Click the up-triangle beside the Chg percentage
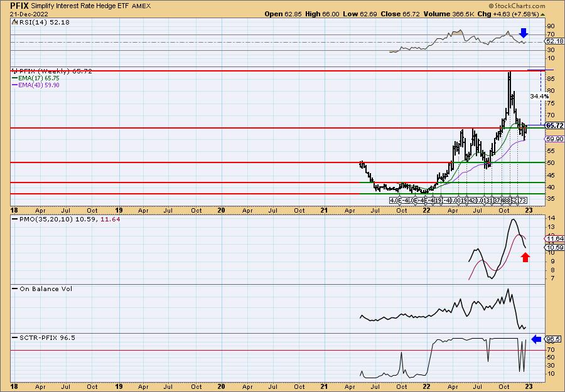The height and width of the screenshot is (392, 565). click(x=542, y=14)
